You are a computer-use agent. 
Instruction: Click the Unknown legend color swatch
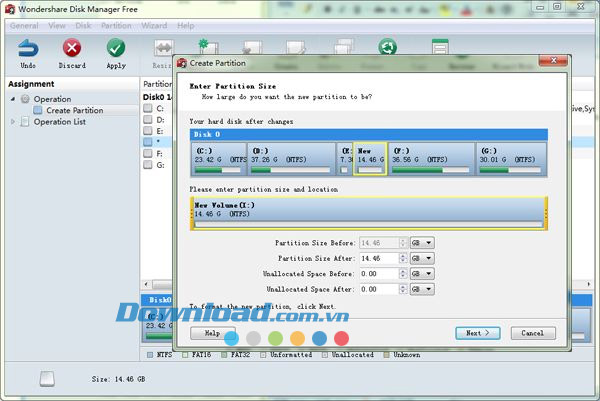pos(386,355)
